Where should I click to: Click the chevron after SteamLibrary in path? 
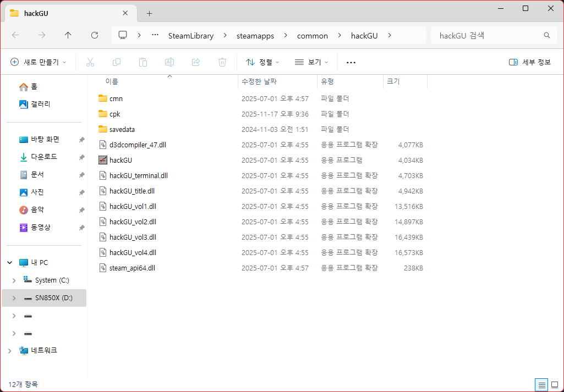pyautogui.click(x=225, y=35)
